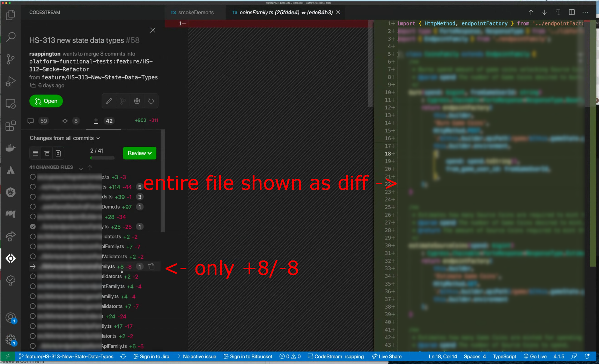This screenshot has width=599, height=364.
Task: Open the Explorer view in activity bar
Action: 10,15
